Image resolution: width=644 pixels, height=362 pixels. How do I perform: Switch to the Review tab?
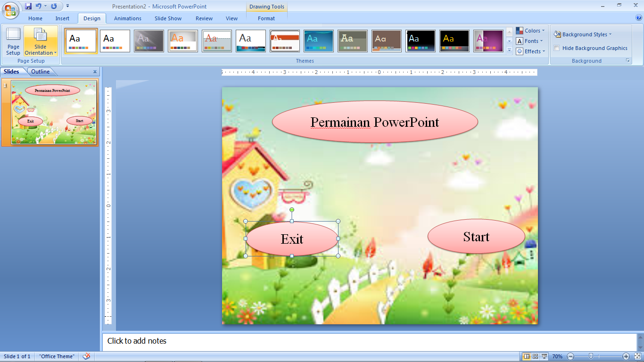[x=204, y=18]
